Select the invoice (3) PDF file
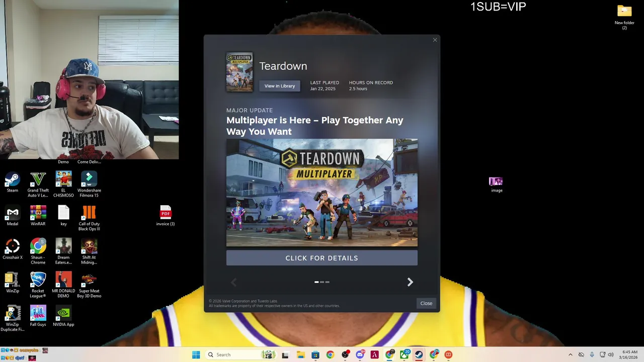644x362 pixels. point(166,216)
